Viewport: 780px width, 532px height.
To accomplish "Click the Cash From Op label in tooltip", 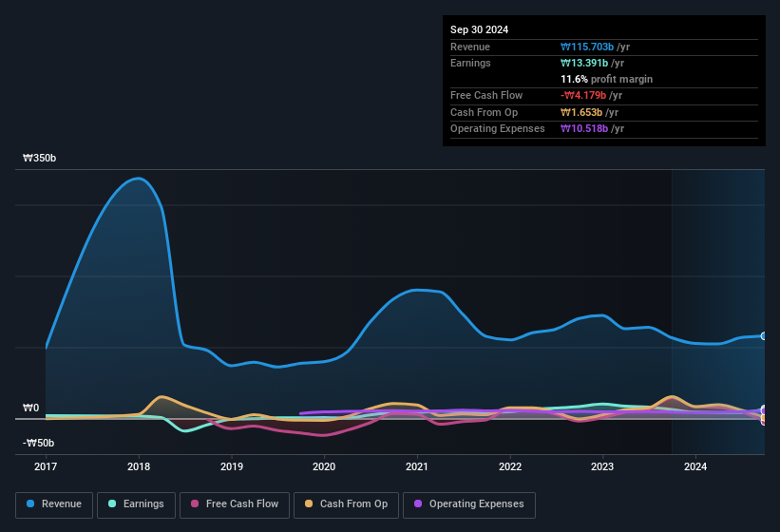I will pos(484,112).
